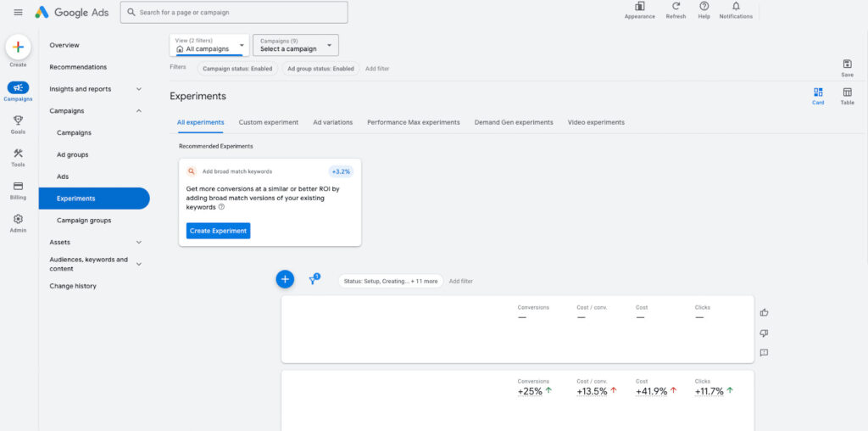Open the Admin gear icon

(18, 219)
